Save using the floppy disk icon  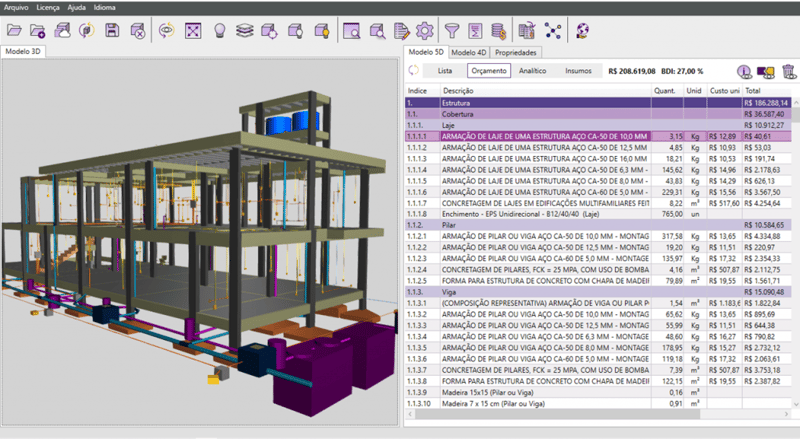click(x=112, y=31)
